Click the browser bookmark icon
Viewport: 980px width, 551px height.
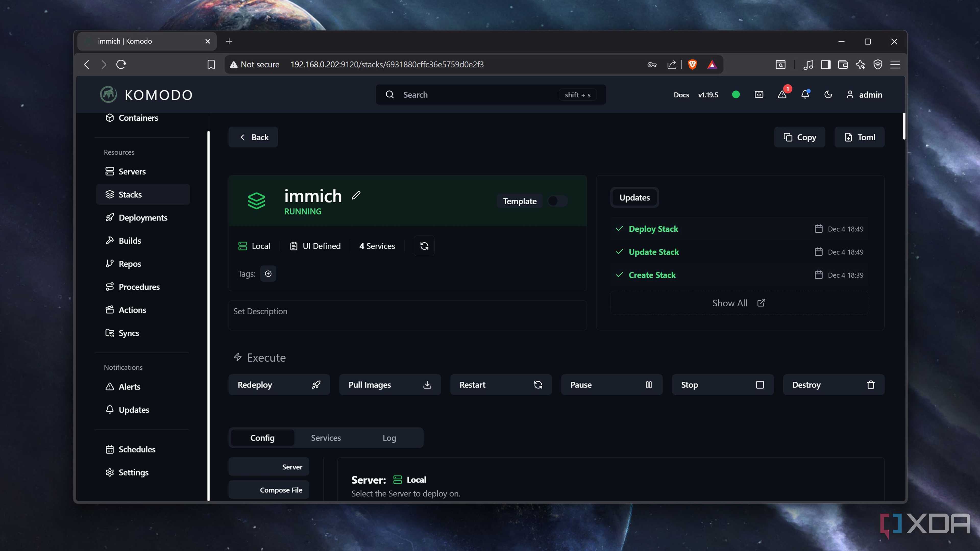211,65
